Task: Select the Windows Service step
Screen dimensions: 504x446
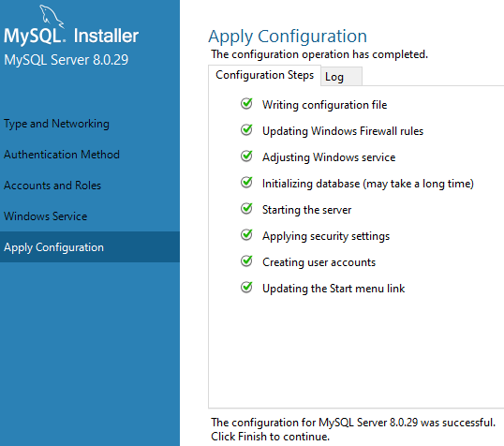Action: click(x=46, y=216)
